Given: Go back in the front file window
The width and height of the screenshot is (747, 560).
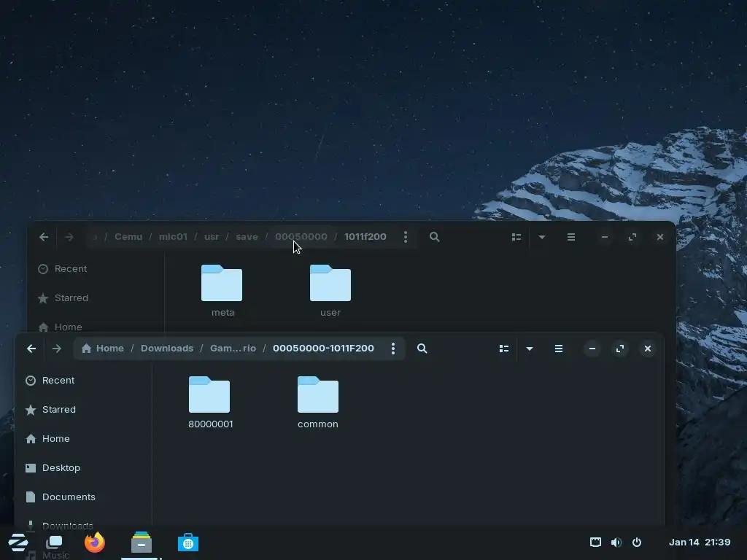Looking at the screenshot, I should (31, 349).
